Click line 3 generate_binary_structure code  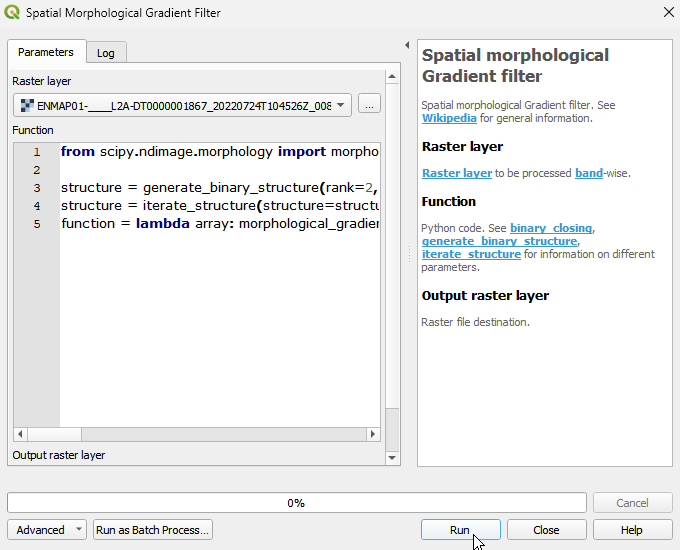tap(219, 187)
